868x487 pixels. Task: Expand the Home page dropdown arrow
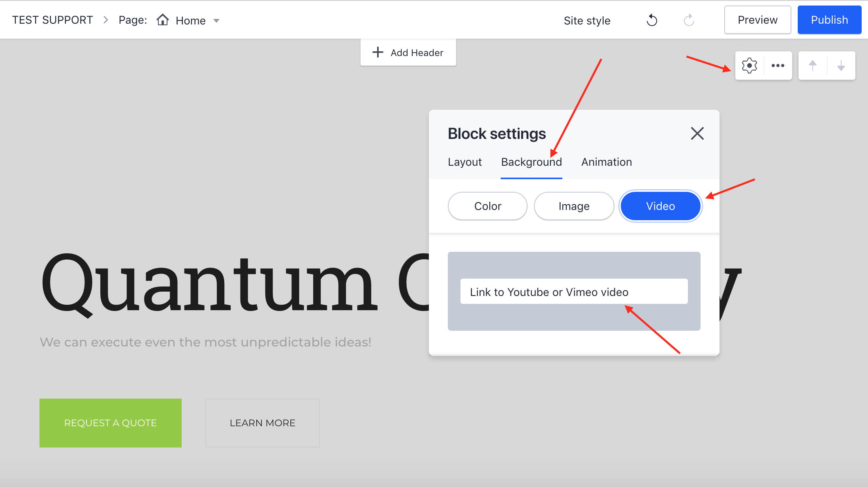pyautogui.click(x=216, y=21)
